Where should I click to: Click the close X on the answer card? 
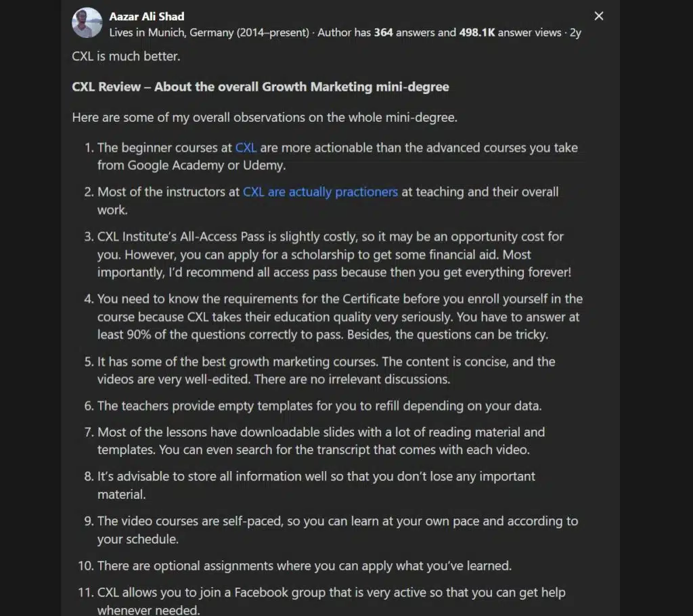pyautogui.click(x=598, y=16)
